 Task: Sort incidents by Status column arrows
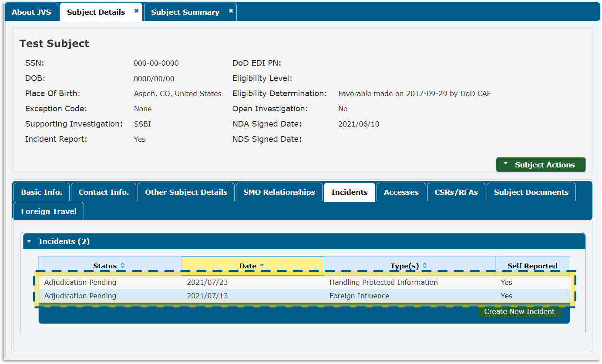pos(122,265)
